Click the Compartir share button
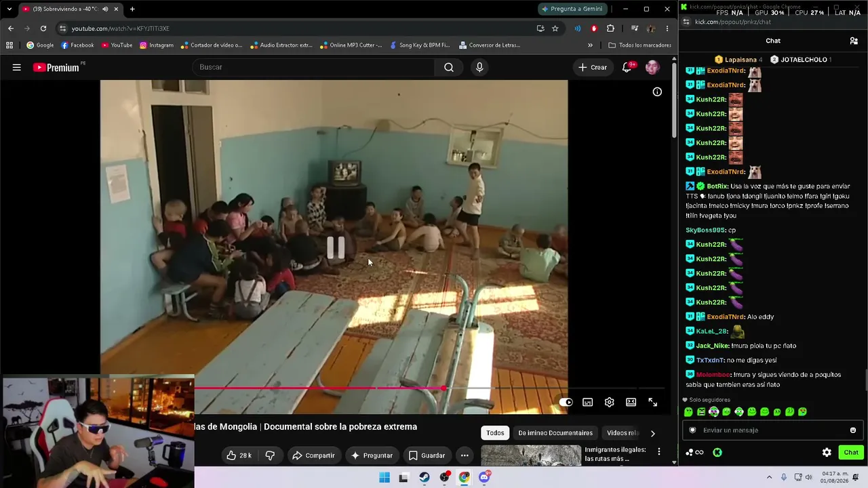The image size is (868, 488). 313,455
